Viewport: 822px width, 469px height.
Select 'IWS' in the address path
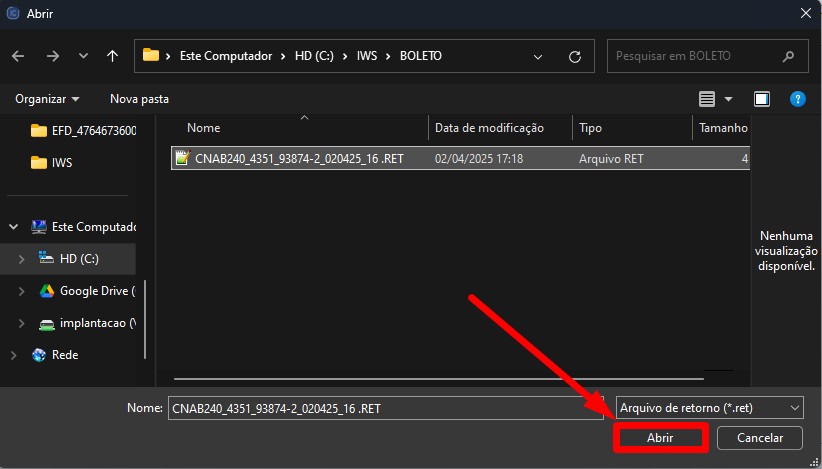click(367, 56)
